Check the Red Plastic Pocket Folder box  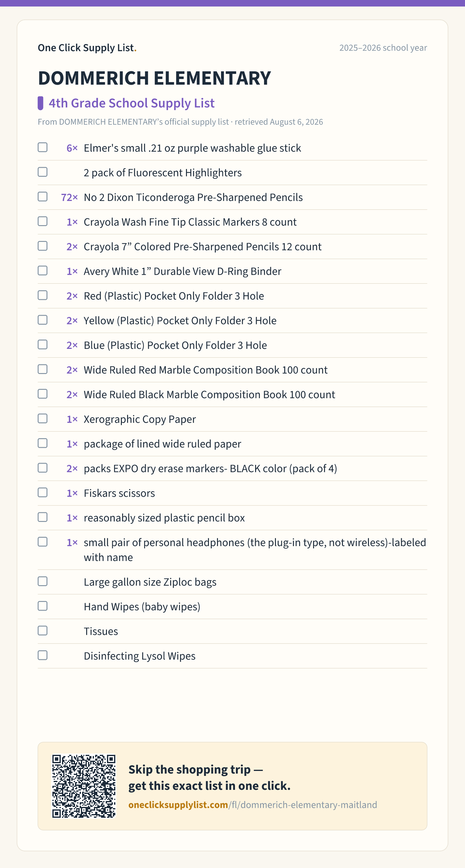point(42,295)
